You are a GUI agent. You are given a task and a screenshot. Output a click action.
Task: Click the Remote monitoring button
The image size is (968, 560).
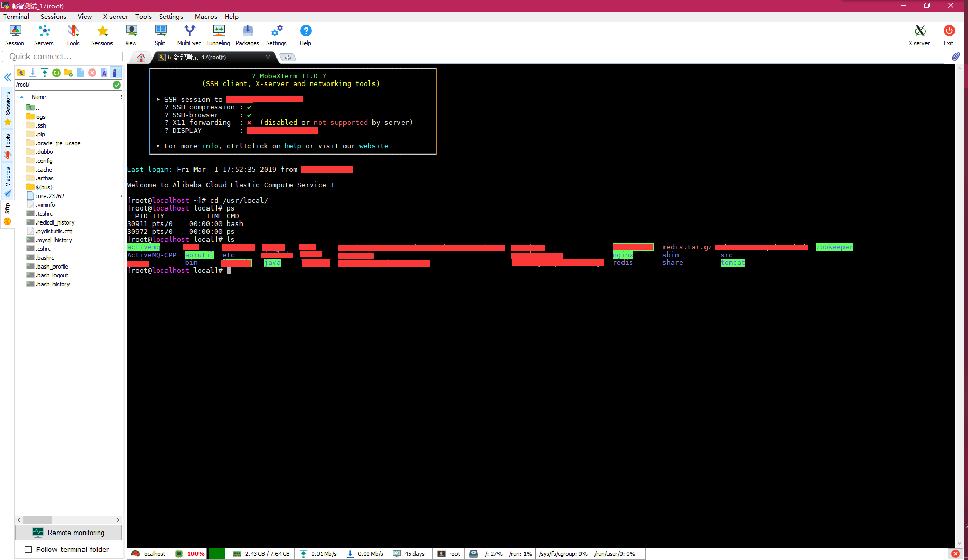tap(68, 533)
